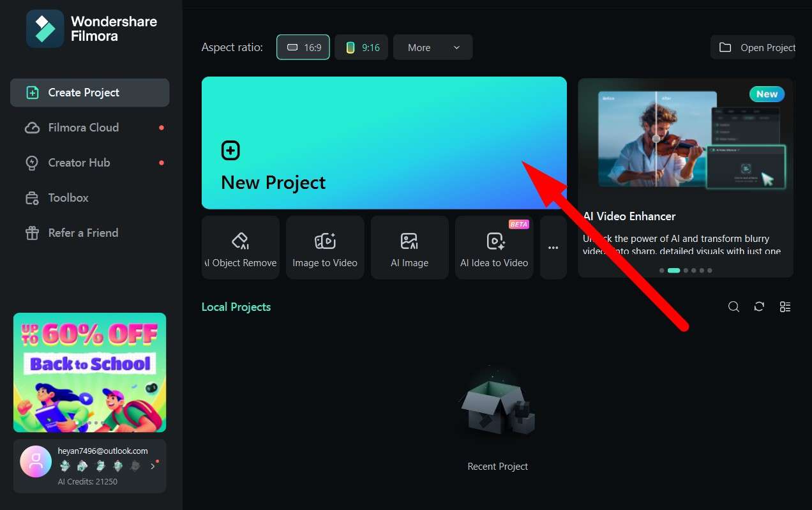
Task: Expand account details chevron arrow
Action: [x=153, y=467]
